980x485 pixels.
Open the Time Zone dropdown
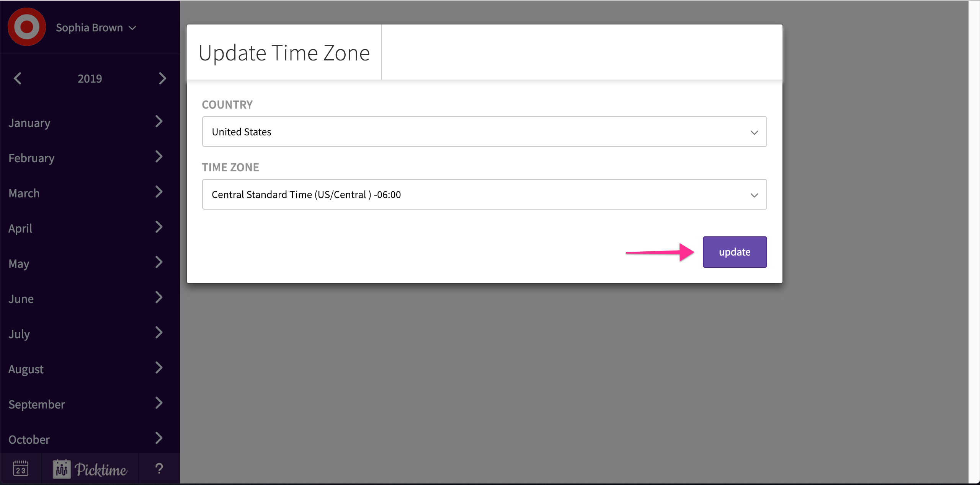pyautogui.click(x=484, y=195)
